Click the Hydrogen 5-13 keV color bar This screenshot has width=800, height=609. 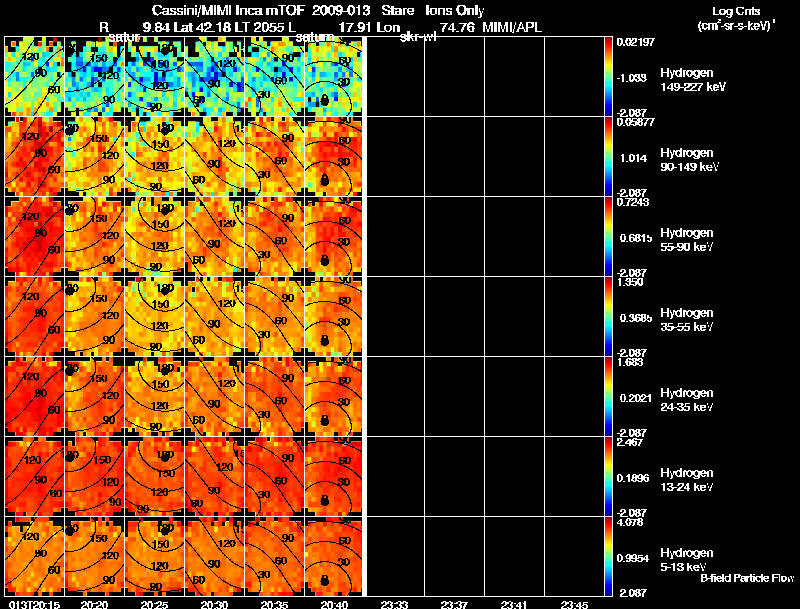point(608,557)
